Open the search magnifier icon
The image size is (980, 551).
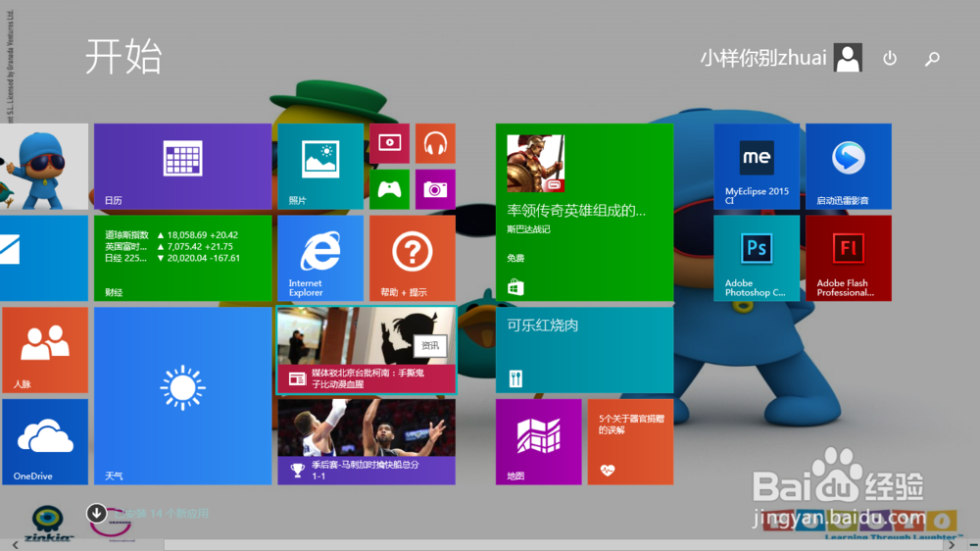coord(933,58)
